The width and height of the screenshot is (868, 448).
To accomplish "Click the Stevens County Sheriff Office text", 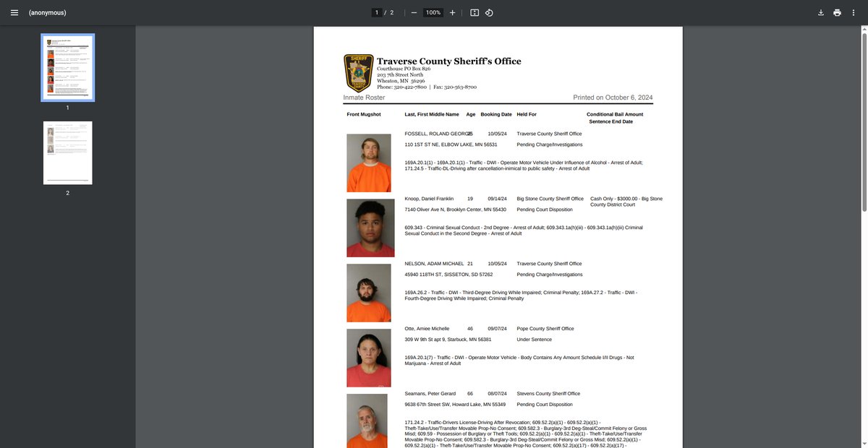I will click(x=548, y=394).
